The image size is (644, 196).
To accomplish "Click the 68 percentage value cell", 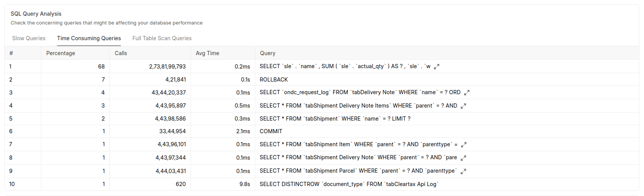I will coord(101,67).
